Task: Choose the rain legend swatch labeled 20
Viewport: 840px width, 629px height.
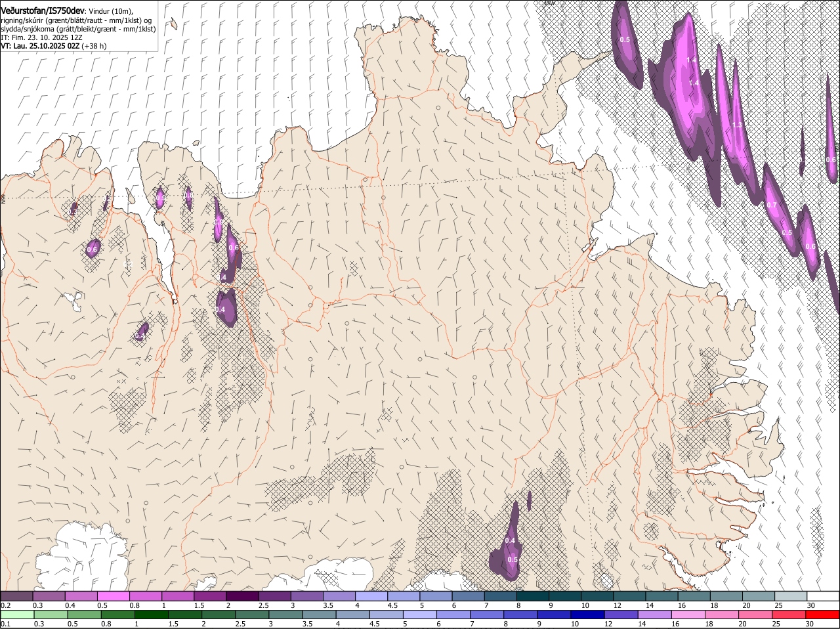Action: [x=755, y=615]
